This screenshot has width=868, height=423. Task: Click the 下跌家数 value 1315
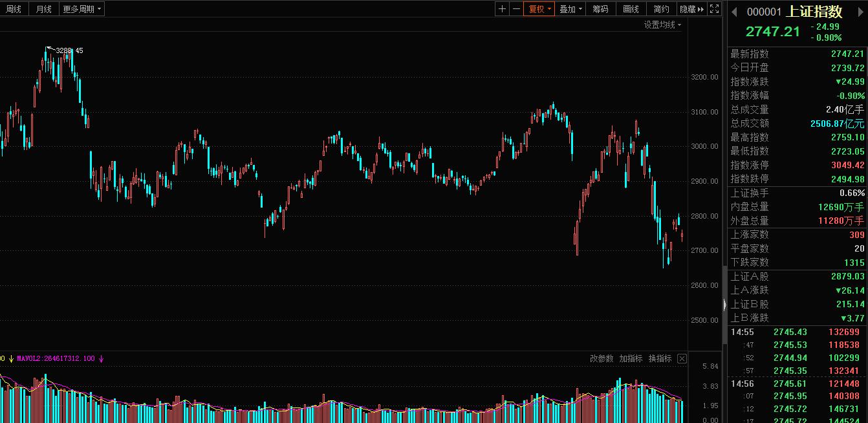(854, 263)
